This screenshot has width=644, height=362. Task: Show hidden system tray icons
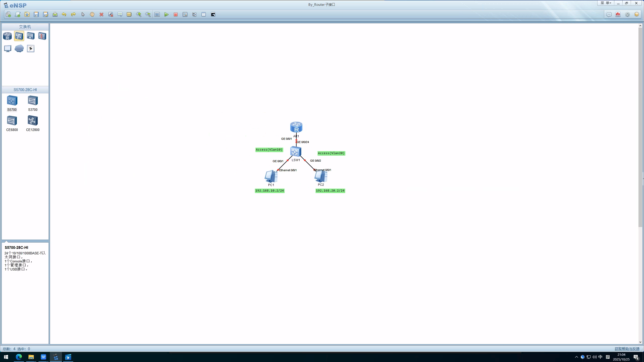point(577,357)
